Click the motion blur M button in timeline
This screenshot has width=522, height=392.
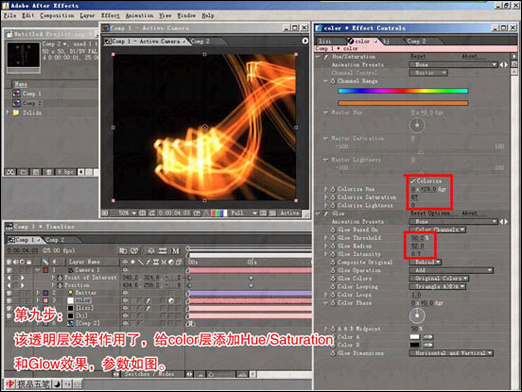[x=175, y=251]
